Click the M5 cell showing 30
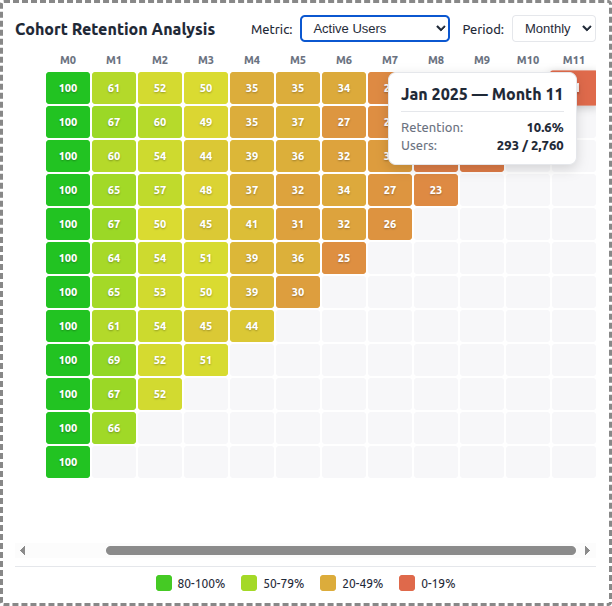This screenshot has height=606, width=612. click(298, 292)
